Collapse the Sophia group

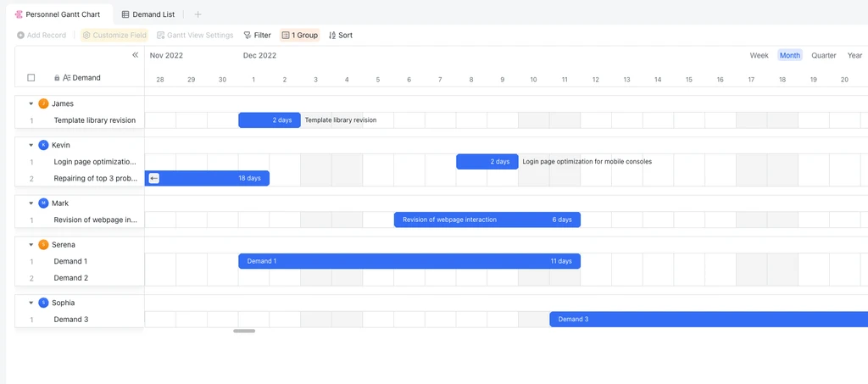(31, 303)
